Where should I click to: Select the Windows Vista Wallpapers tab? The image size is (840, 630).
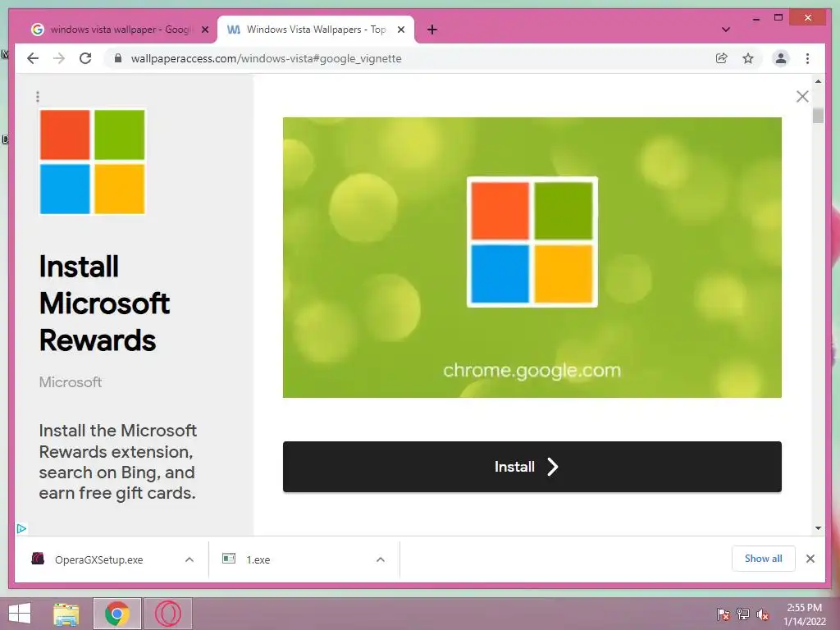click(x=316, y=30)
